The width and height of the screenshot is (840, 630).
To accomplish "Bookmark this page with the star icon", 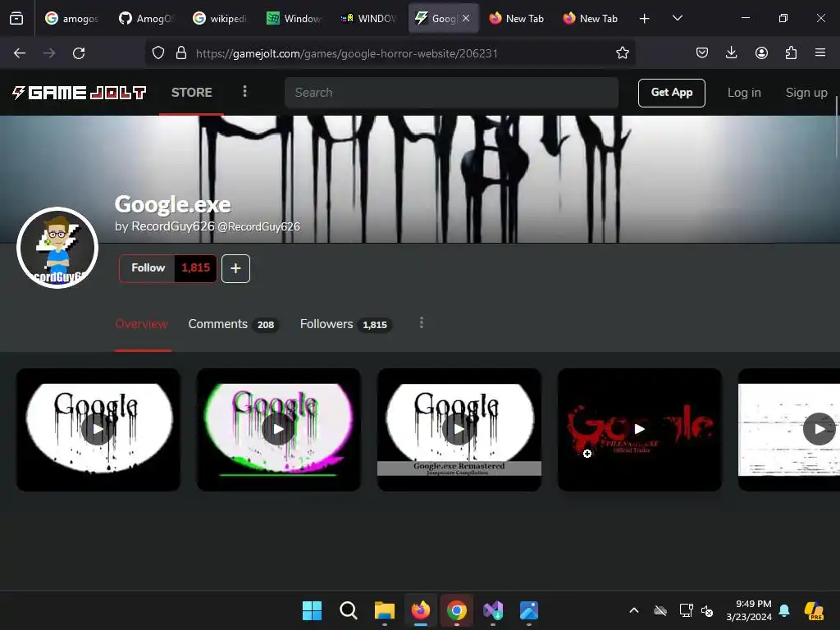I will 622,53.
